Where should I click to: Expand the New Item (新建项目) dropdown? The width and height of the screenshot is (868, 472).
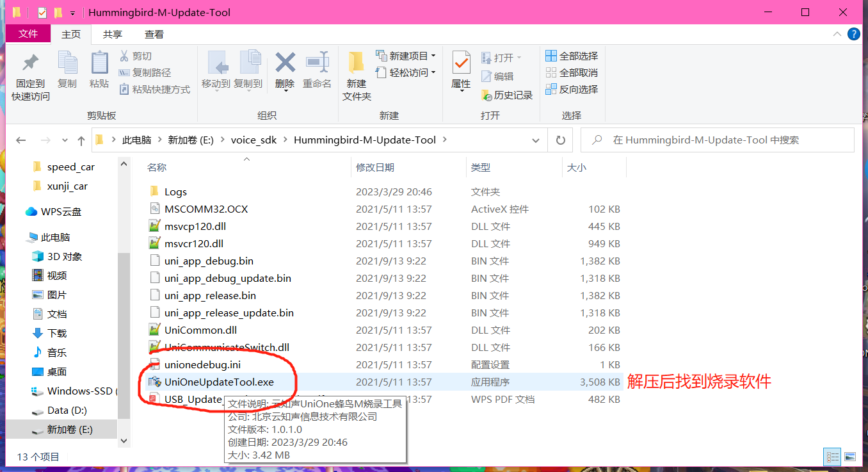(x=433, y=56)
